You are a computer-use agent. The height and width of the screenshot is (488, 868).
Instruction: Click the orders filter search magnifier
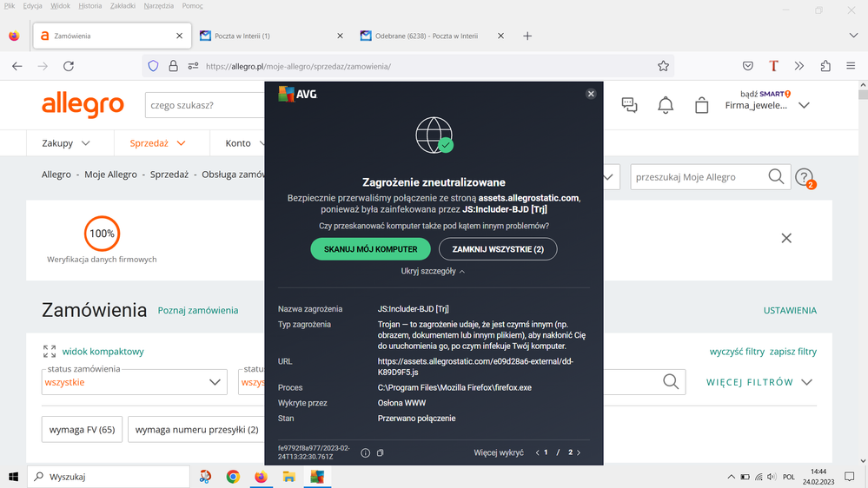click(671, 382)
